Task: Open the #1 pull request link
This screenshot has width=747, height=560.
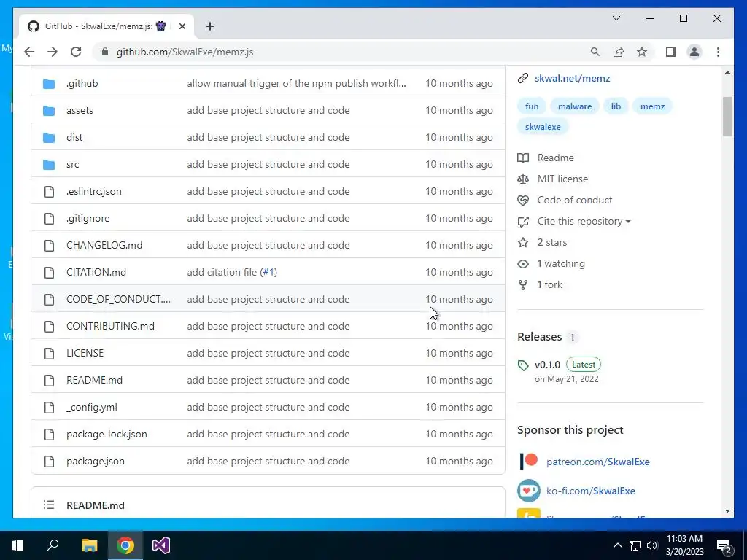Action: [x=268, y=273]
